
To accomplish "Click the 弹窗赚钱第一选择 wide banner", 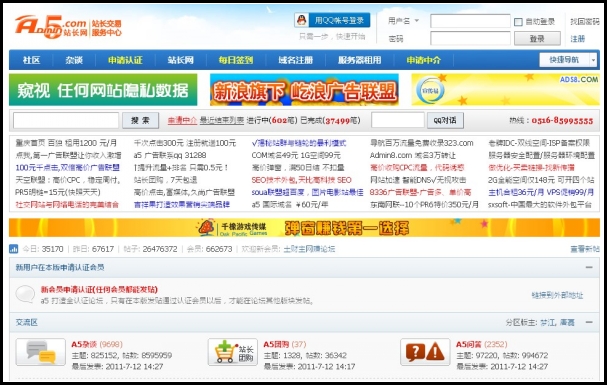I will coord(304,228).
